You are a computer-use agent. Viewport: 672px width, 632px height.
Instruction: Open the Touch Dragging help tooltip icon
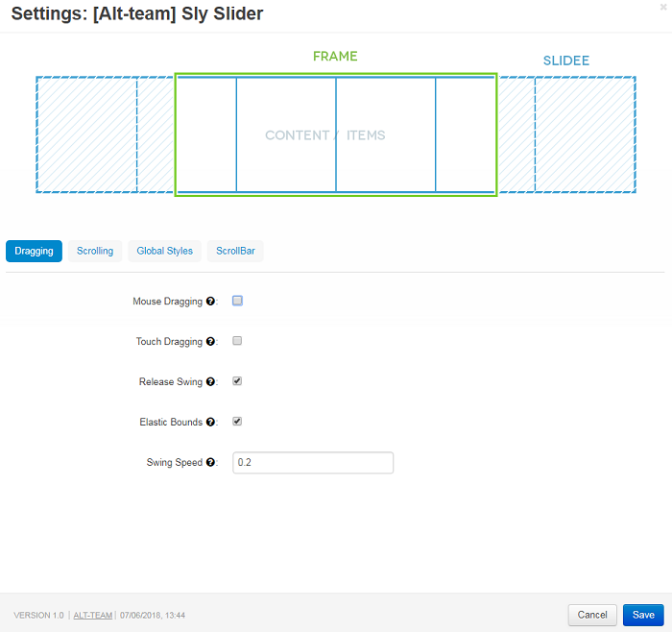pyautogui.click(x=210, y=341)
